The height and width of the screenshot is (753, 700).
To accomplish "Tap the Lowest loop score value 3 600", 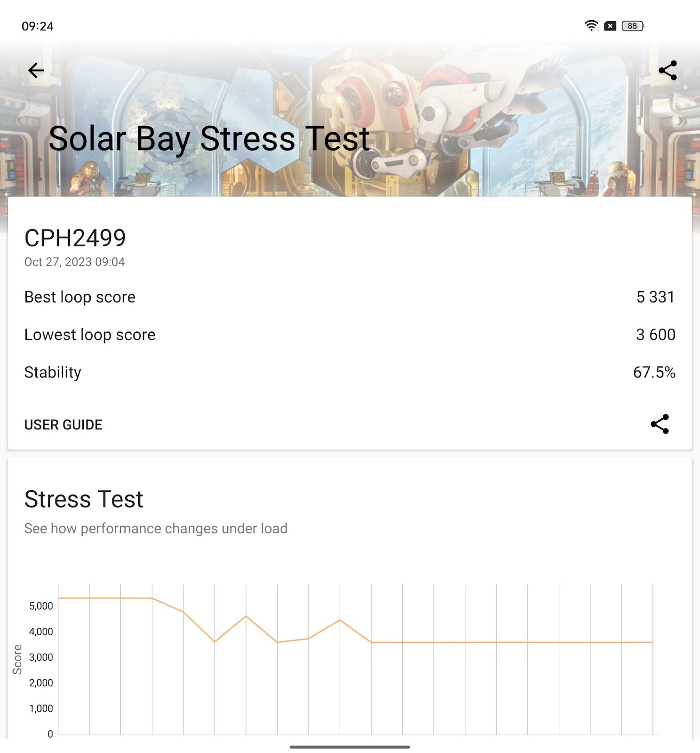I will pyautogui.click(x=655, y=335).
